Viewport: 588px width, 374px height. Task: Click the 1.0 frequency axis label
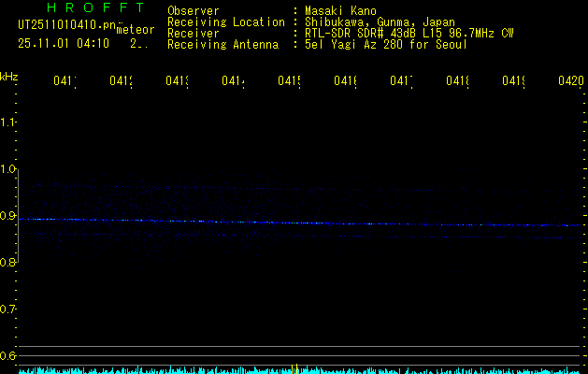[x=8, y=169]
